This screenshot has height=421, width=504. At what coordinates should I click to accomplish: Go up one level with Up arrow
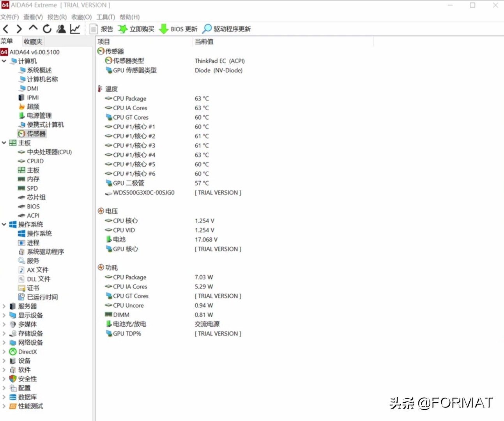pyautogui.click(x=33, y=28)
